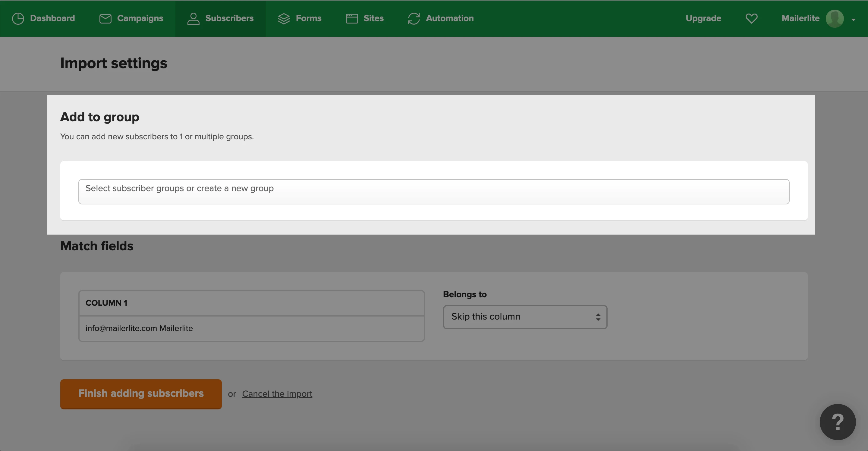Screen dimensions: 868x451
Task: Click the Upgrade link in header
Action: tap(703, 18)
